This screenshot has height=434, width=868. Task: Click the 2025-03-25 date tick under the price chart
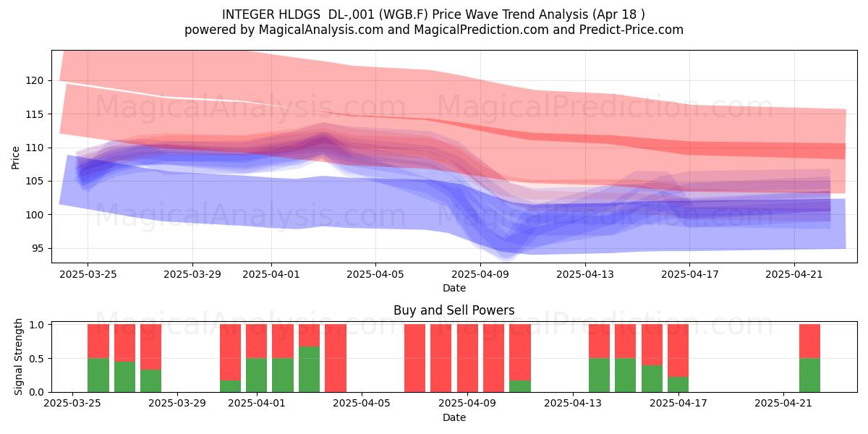coord(88,274)
